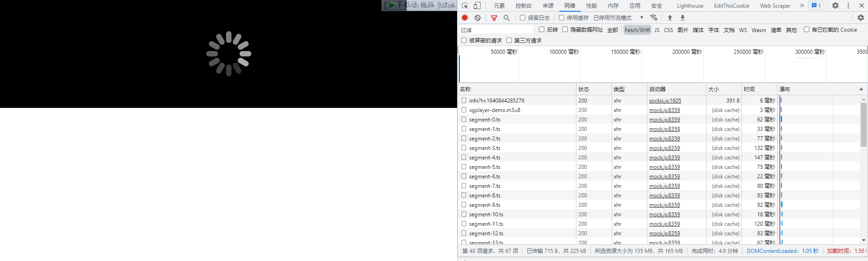Export HAR file with download arrow
The height and width of the screenshot is (261, 868).
click(683, 18)
